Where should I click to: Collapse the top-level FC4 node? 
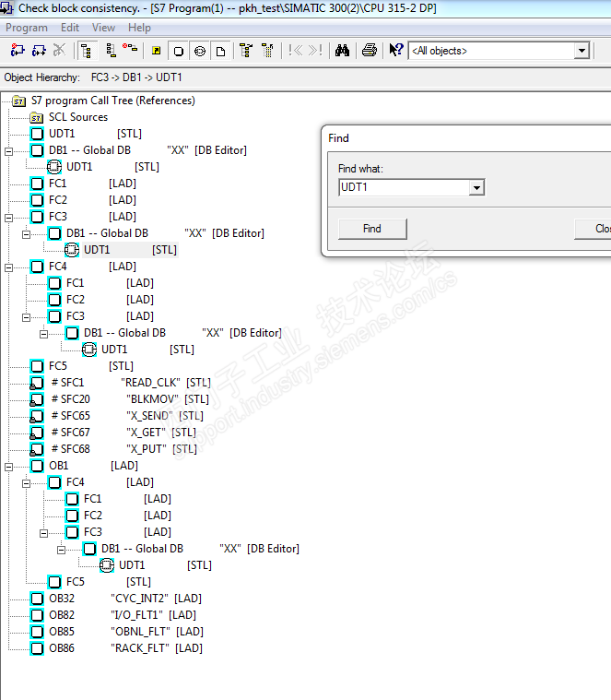click(8, 267)
